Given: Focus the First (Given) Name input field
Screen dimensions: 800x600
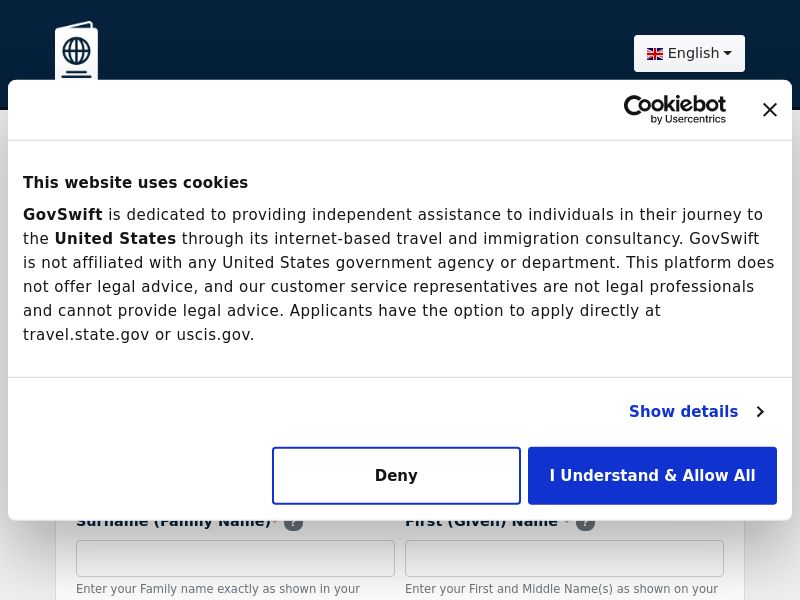Looking at the screenshot, I should 564,559.
